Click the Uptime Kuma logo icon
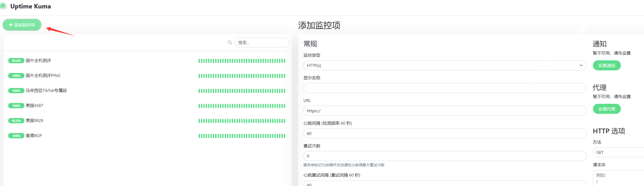 click(x=3, y=6)
